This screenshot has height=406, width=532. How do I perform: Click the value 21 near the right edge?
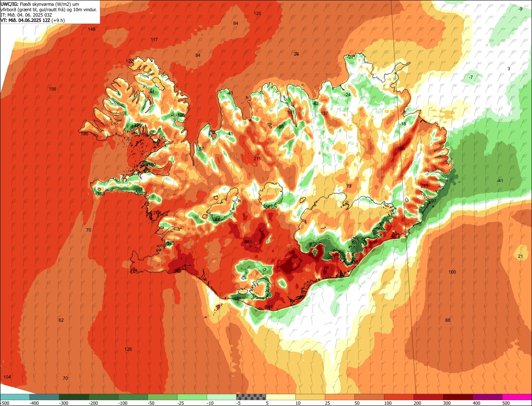pos(520,256)
